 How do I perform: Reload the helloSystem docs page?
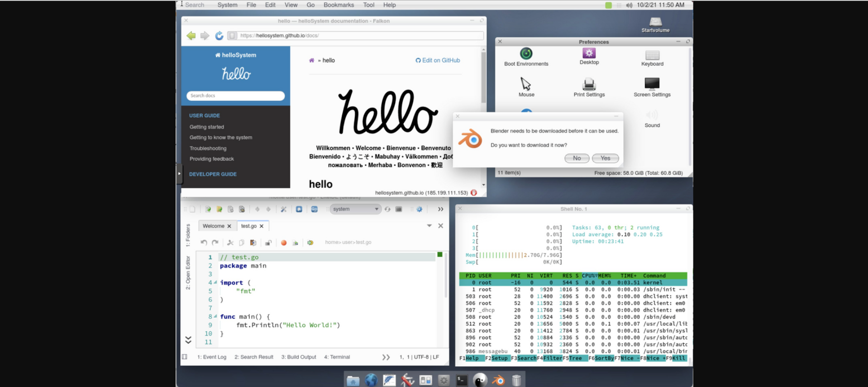[219, 35]
